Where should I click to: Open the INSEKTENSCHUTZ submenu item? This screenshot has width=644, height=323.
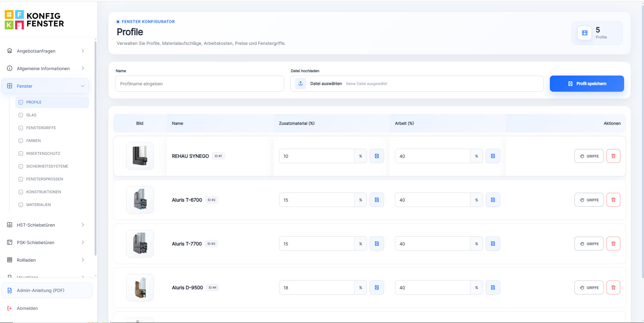point(52,153)
